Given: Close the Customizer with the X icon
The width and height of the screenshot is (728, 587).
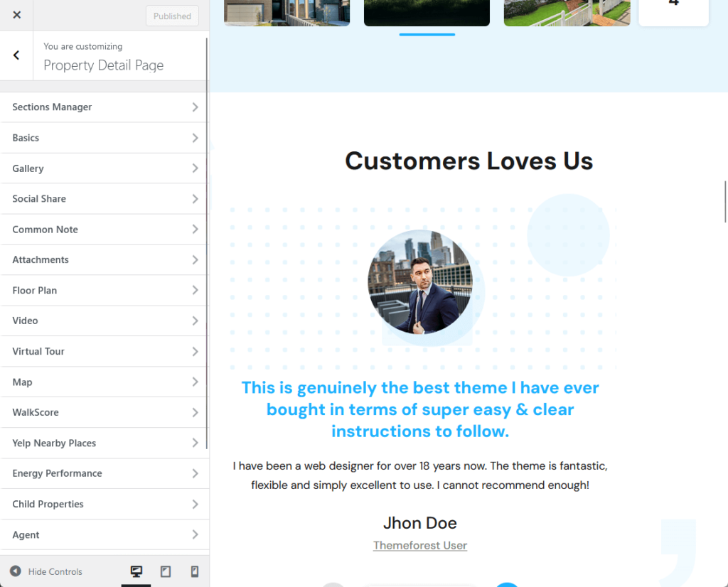Looking at the screenshot, I should (16, 15).
